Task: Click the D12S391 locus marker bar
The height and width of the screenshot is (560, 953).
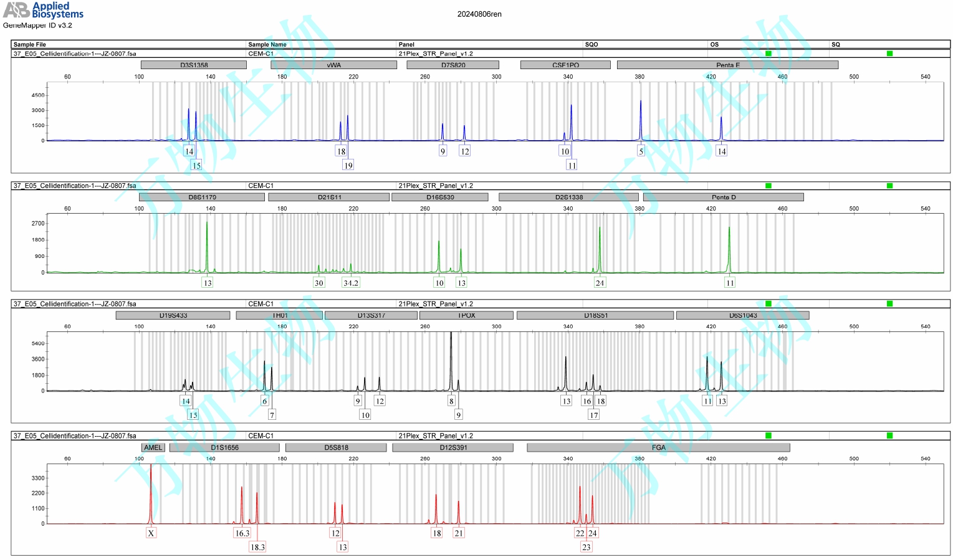Action: tap(453, 447)
